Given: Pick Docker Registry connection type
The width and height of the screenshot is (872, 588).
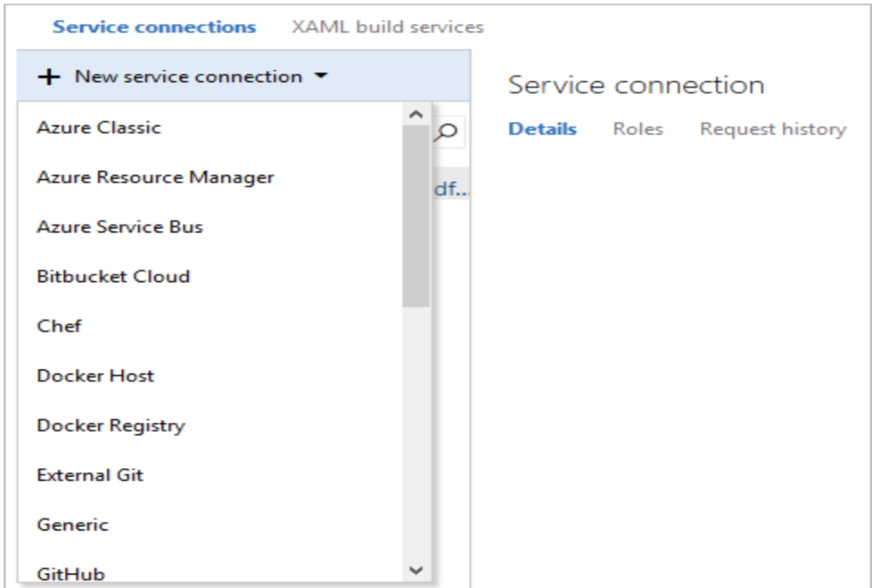Looking at the screenshot, I should 210,425.
